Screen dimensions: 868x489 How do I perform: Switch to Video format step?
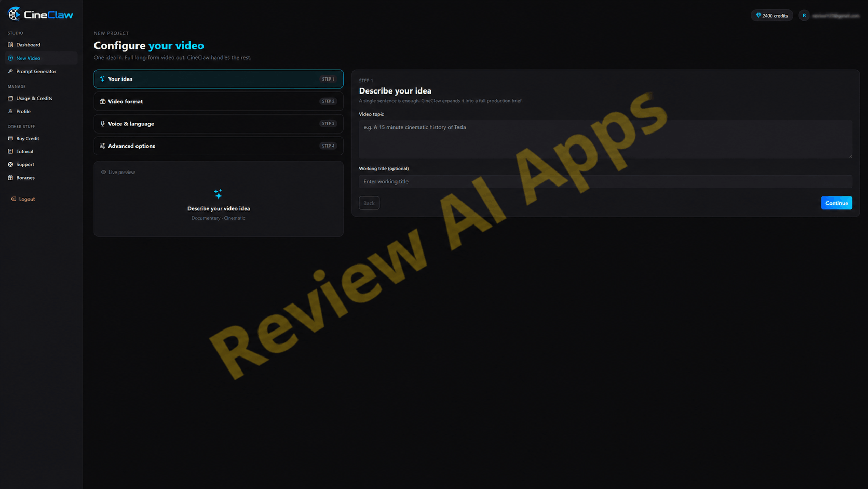(219, 101)
